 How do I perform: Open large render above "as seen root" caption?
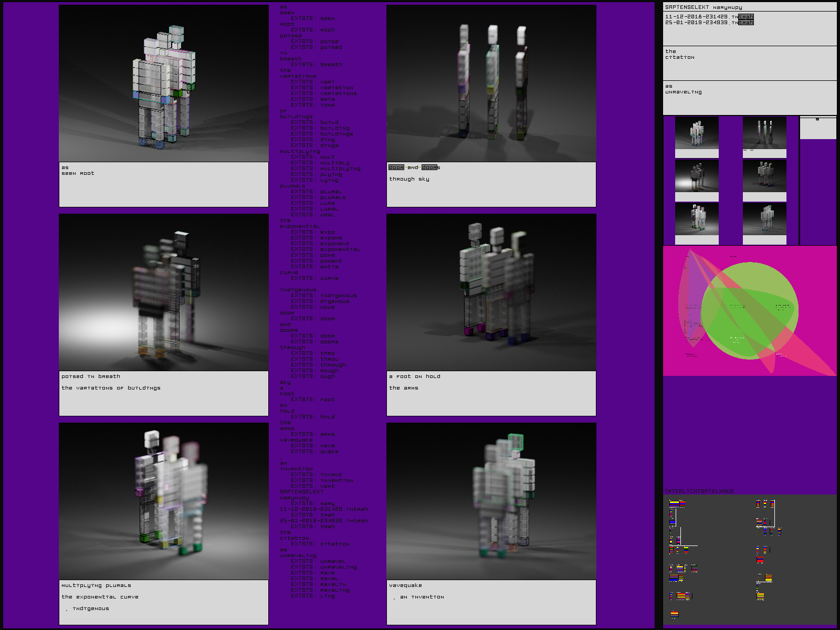click(163, 83)
